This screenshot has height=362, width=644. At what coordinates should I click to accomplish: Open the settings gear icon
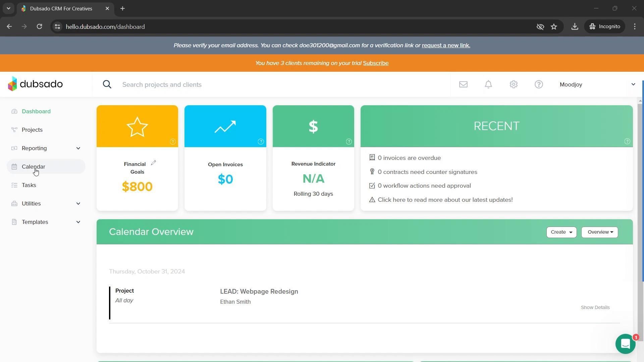pyautogui.click(x=514, y=84)
